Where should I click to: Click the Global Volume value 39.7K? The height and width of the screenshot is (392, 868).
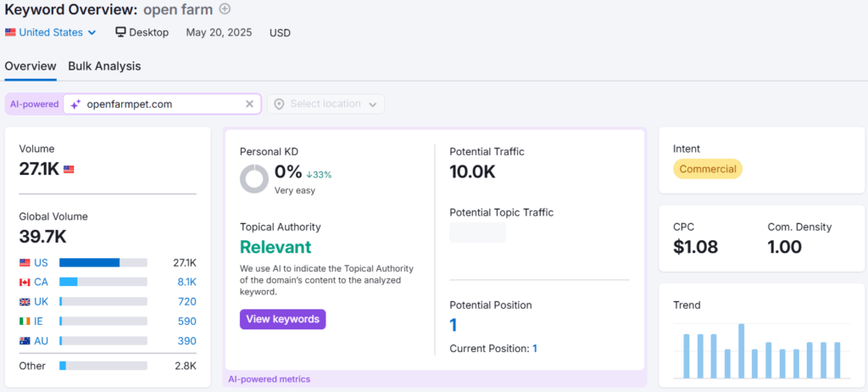click(42, 237)
